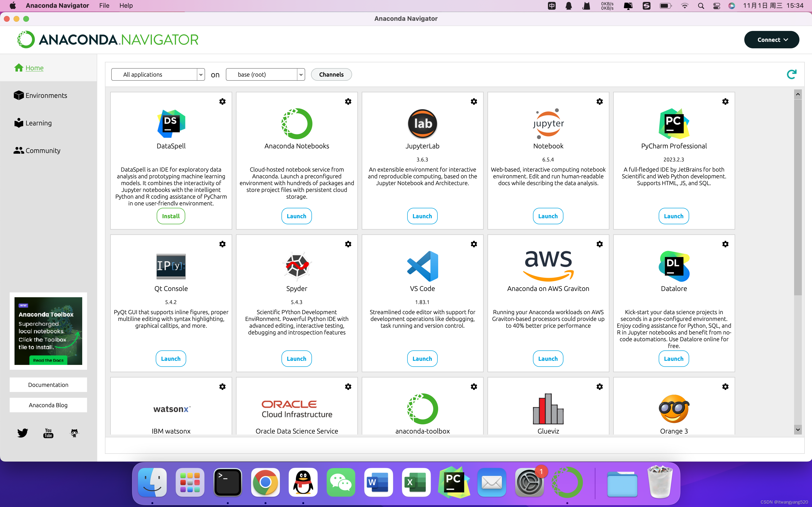
Task: Expand the base (root) environment dropdown
Action: pyautogui.click(x=265, y=74)
